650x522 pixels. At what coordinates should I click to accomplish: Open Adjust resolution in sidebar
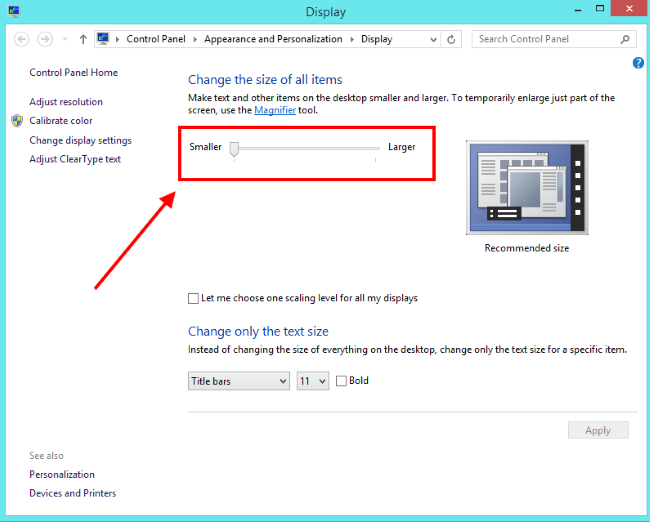coord(66,102)
